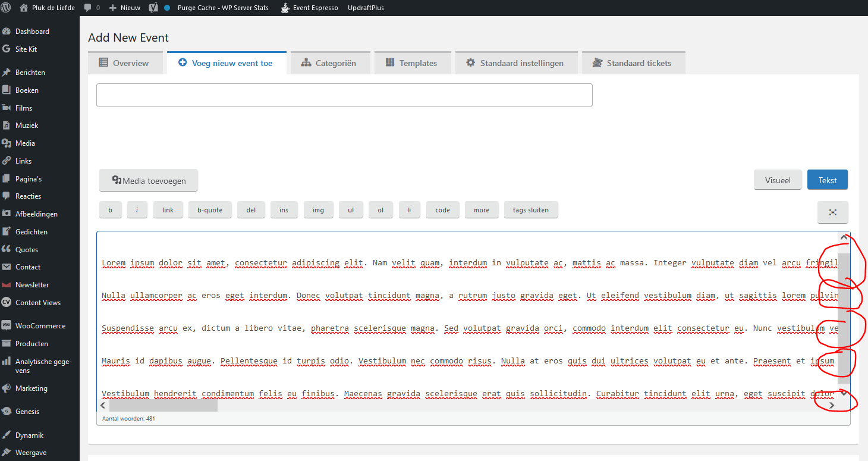The height and width of the screenshot is (461, 868).
Task: Toggle distraction-free fullscreen editor icon
Action: 832,212
